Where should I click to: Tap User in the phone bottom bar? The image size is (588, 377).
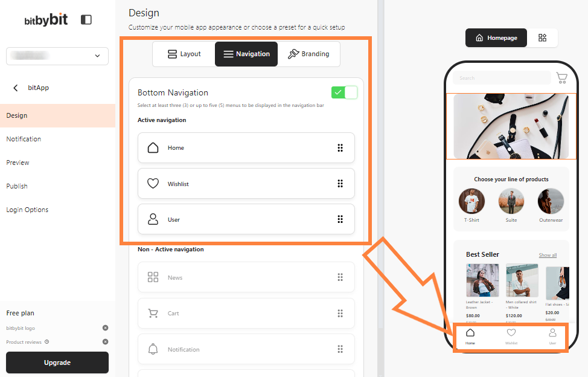tap(553, 336)
